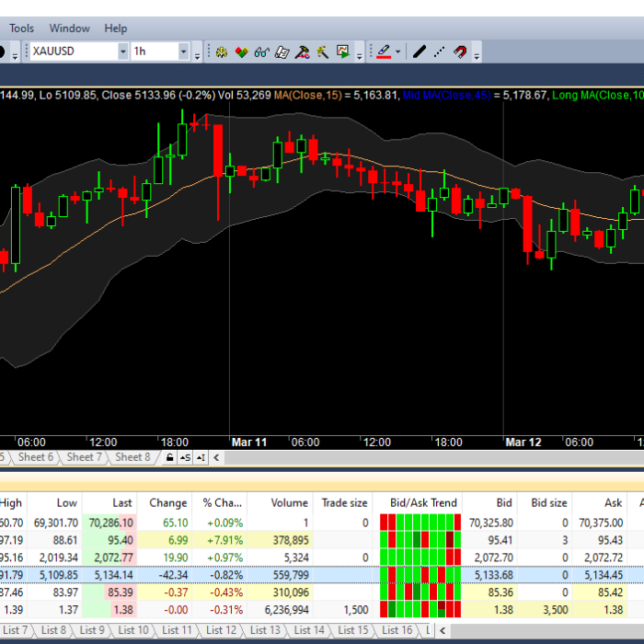Toggle the red magnet snap tool
Viewport: 644px width, 644px height.
(x=460, y=52)
